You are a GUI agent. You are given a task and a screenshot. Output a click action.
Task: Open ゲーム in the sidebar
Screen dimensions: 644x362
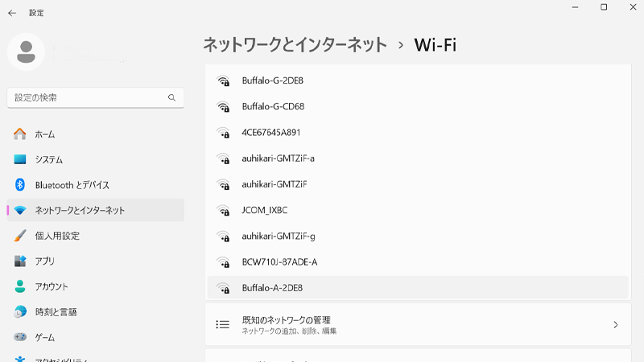tap(95, 337)
